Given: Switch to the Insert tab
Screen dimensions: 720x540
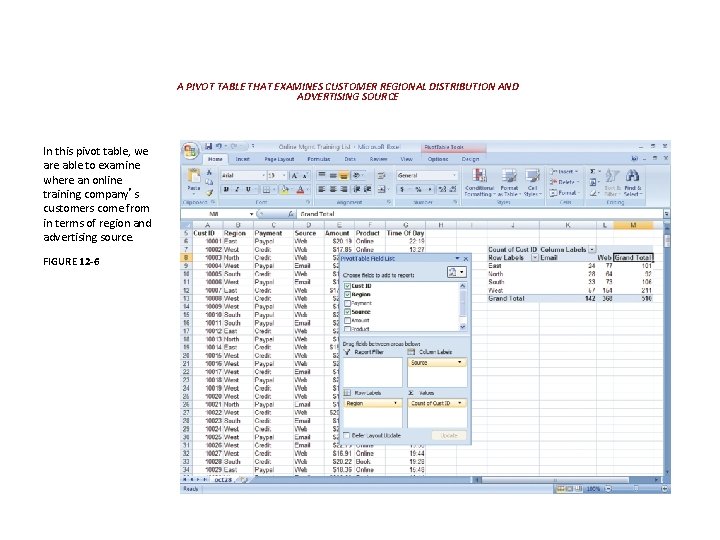Looking at the screenshot, I should click(x=242, y=159).
